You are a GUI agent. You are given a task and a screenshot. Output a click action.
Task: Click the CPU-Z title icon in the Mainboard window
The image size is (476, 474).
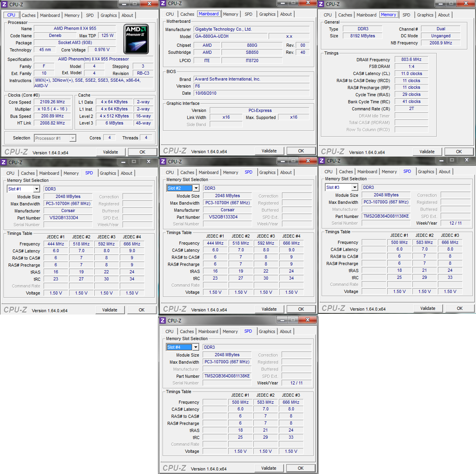click(163, 3)
